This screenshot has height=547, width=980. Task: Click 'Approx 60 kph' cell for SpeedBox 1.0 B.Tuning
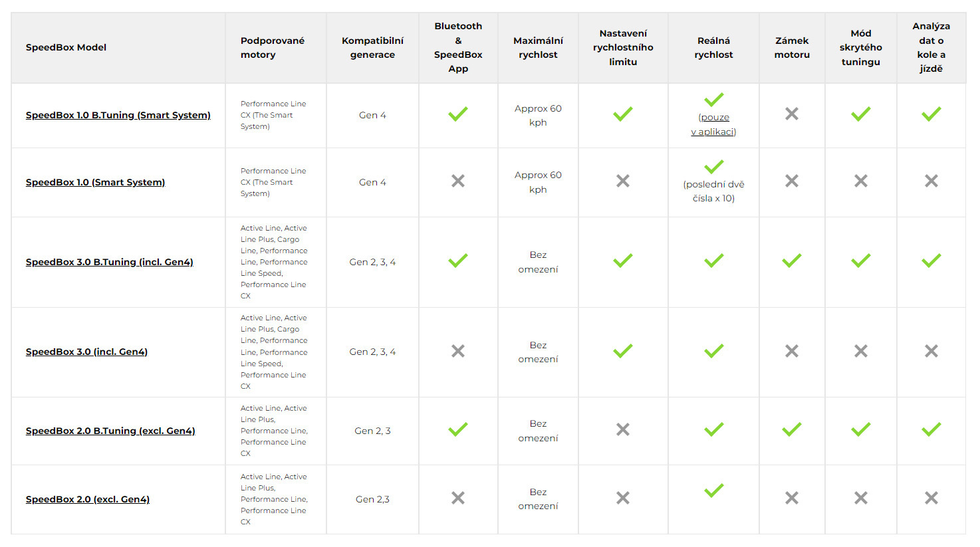point(538,115)
